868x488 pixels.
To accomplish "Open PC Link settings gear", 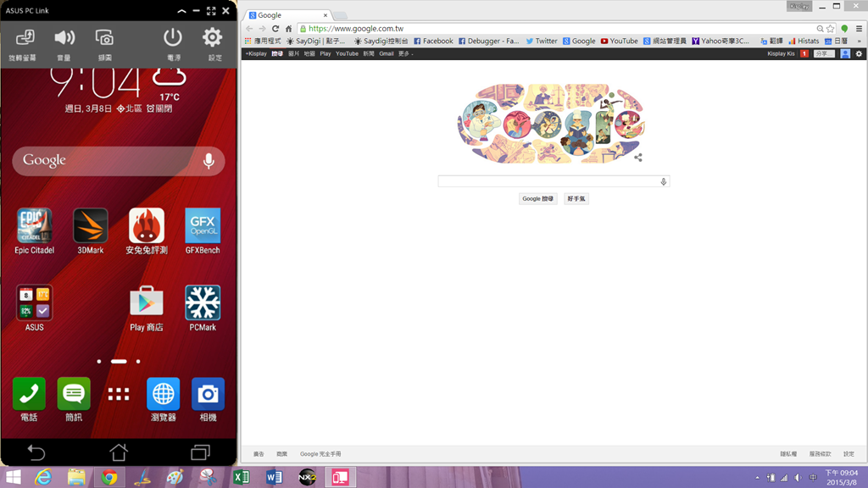I will coord(212,37).
